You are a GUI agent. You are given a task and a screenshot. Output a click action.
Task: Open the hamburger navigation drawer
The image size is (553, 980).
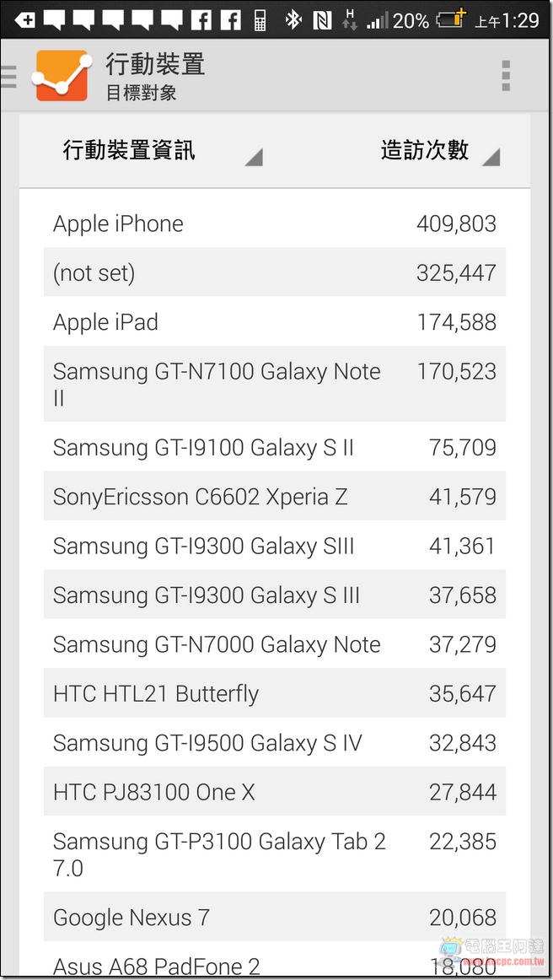point(8,76)
